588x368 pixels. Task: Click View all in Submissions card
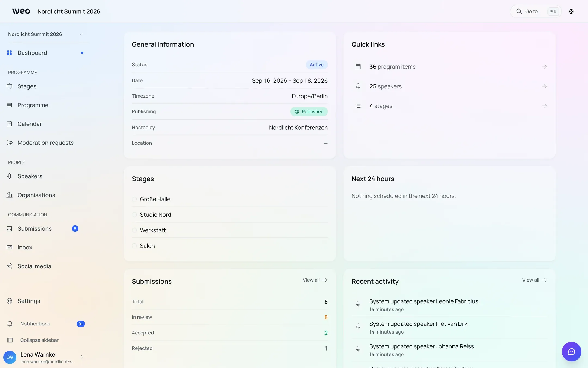coord(315,280)
